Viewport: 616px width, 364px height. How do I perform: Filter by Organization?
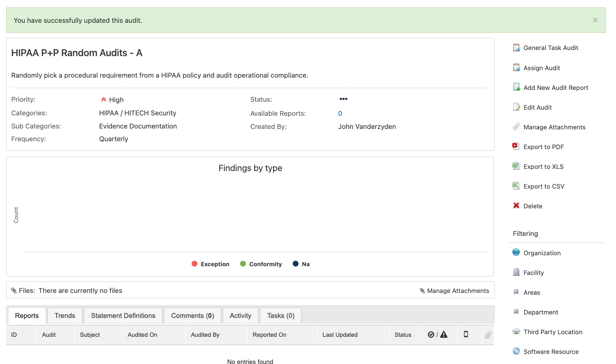tap(542, 253)
